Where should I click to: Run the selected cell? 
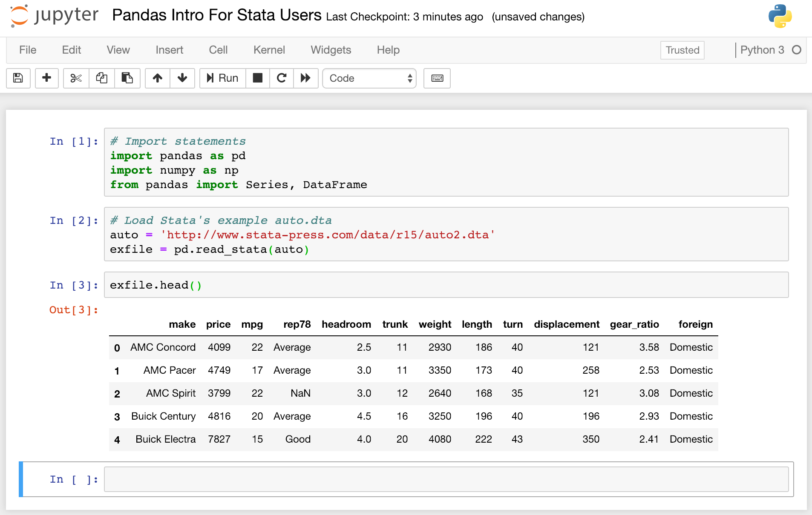point(222,78)
